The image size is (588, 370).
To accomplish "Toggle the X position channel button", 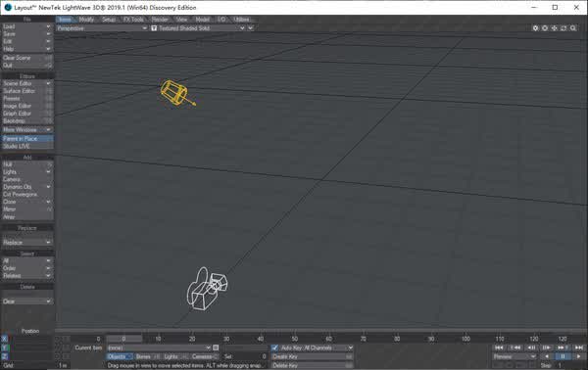I will coord(5,339).
